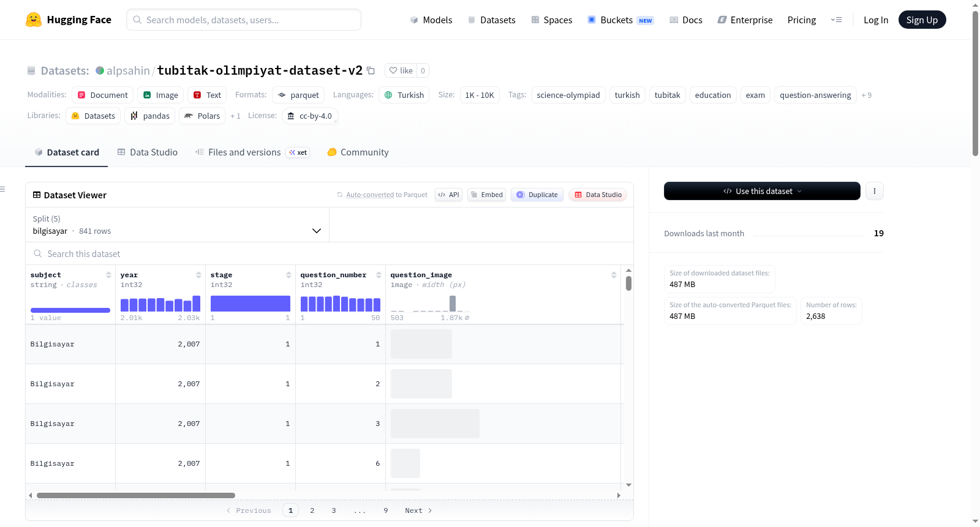This screenshot has width=980, height=527.
Task: Switch to the Data Studio tab
Action: [x=147, y=152]
